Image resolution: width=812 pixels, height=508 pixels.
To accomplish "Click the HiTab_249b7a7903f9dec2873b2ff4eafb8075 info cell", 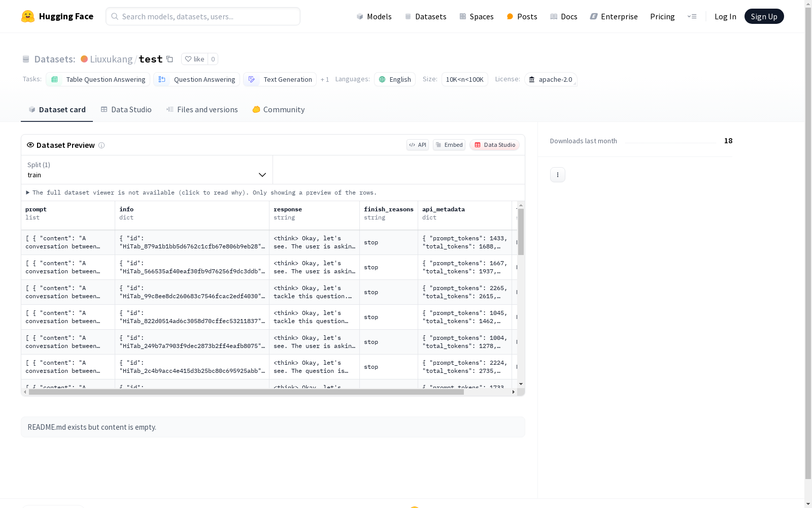I will pos(192,342).
